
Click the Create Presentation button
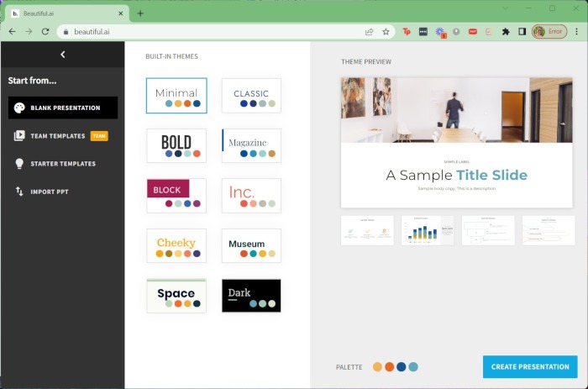(530, 366)
